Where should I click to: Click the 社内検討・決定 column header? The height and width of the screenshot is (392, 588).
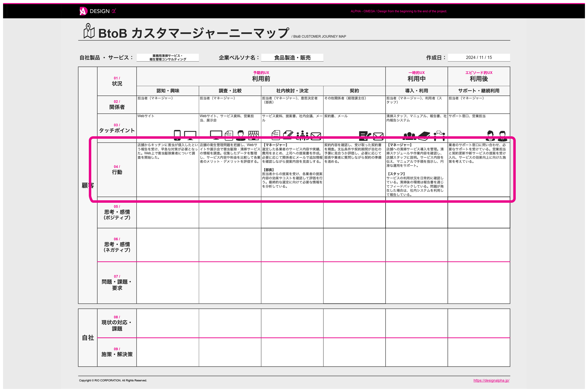click(292, 91)
